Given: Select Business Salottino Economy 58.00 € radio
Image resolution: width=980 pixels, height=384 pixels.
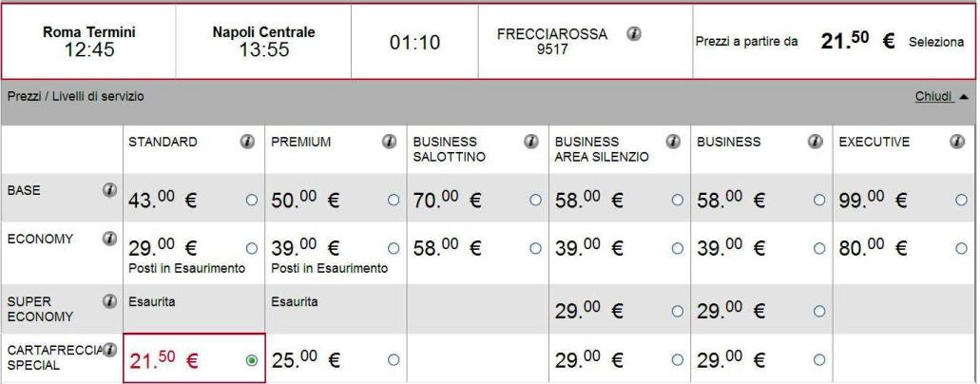Looking at the screenshot, I should click(535, 248).
